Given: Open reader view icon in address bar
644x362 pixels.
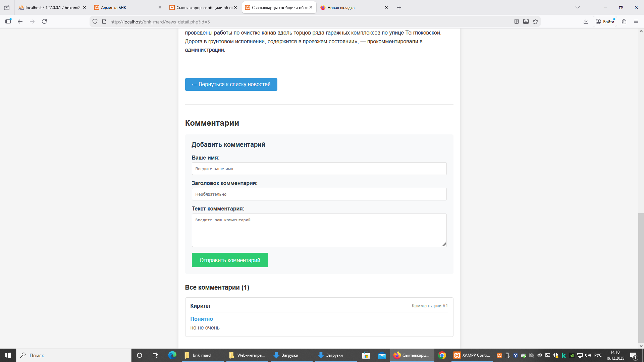Looking at the screenshot, I should point(517,21).
